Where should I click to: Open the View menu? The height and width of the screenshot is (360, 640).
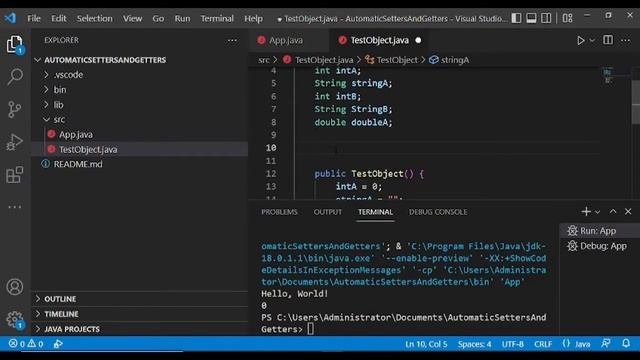click(x=133, y=18)
